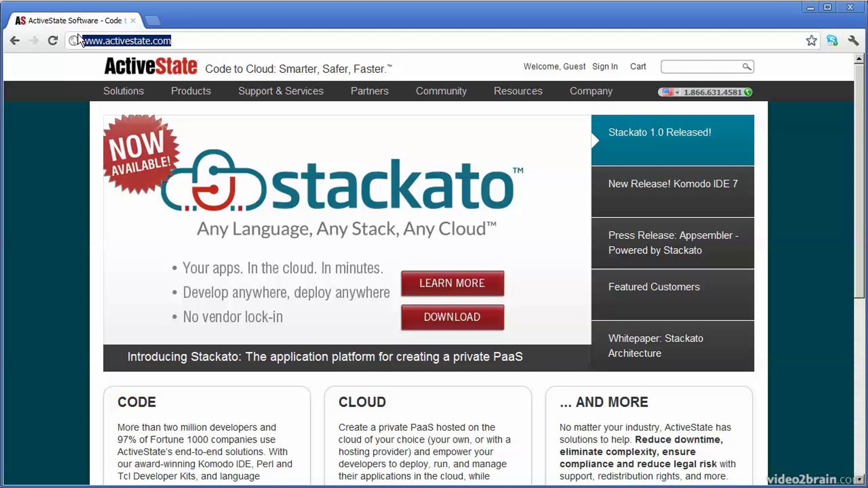This screenshot has width=868, height=488.
Task: Click 'No vendor lock-in' bullet
Action: (x=233, y=317)
